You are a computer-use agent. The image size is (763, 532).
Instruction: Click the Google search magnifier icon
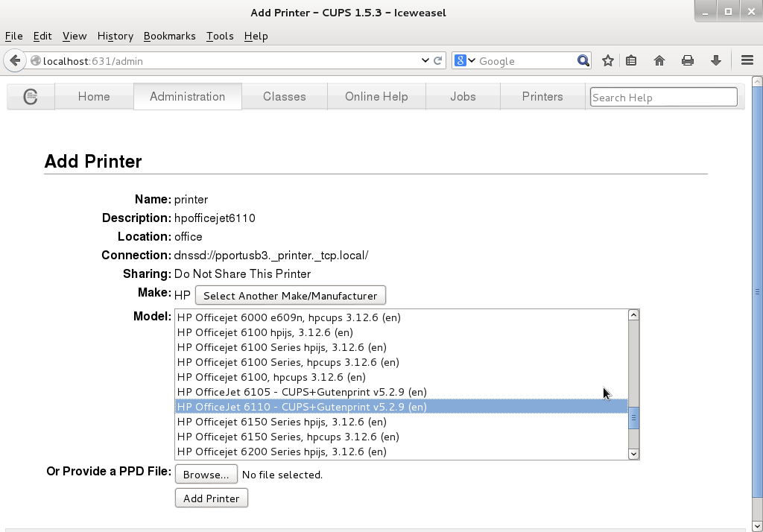583,61
